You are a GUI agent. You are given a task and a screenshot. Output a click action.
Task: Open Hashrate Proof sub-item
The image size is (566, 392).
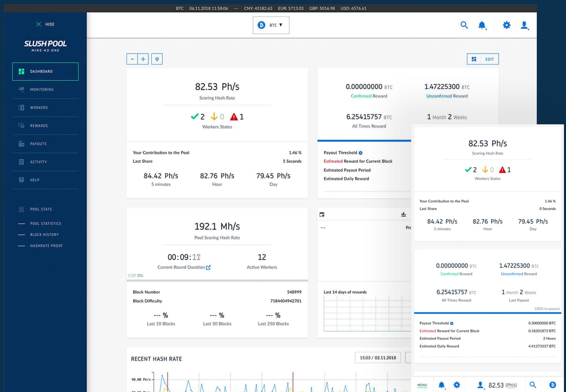[x=46, y=246]
